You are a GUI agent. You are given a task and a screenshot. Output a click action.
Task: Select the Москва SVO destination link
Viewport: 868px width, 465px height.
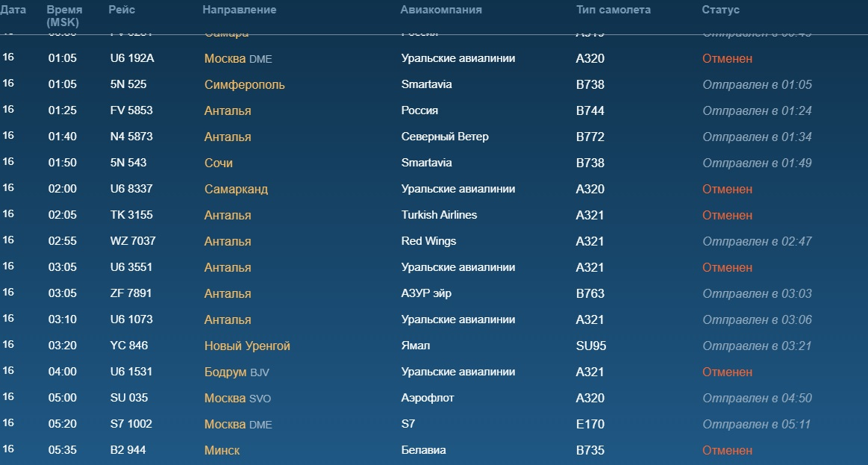[237, 398]
